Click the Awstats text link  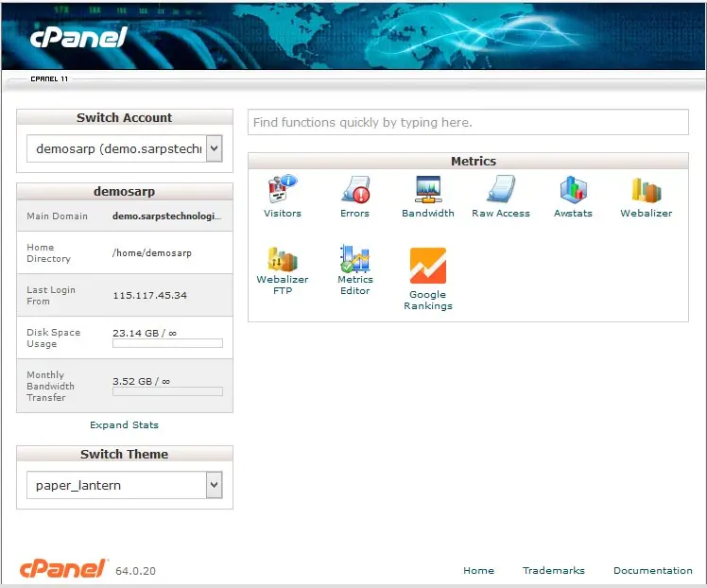click(x=573, y=214)
